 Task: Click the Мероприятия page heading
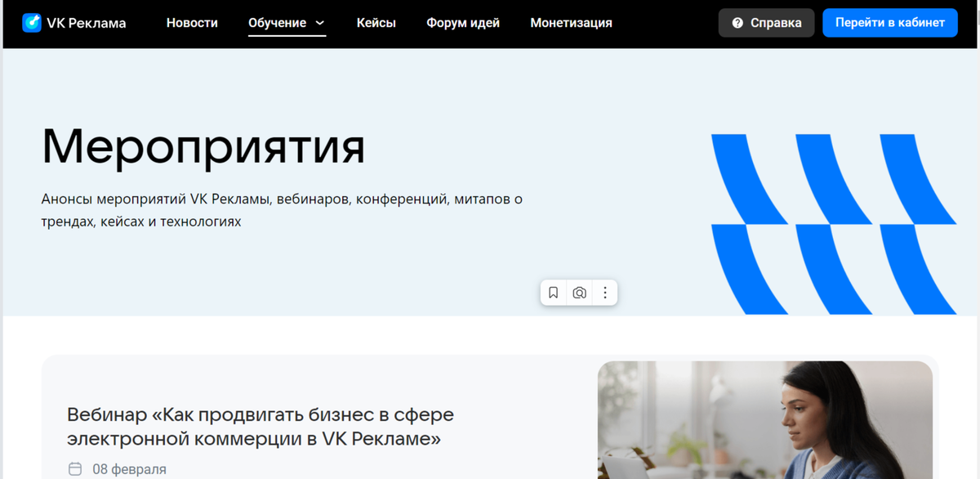[203, 147]
